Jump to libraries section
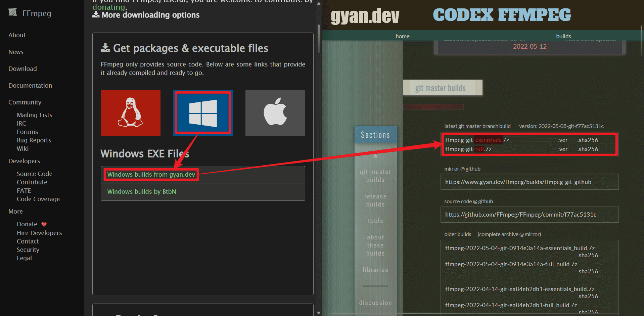This screenshot has width=644, height=316. [375, 270]
